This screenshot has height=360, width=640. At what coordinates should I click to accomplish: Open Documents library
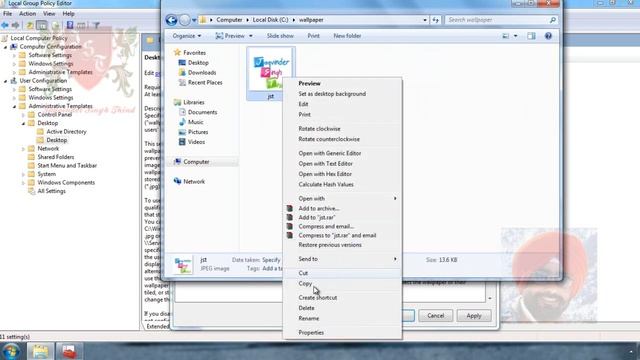coord(202,112)
